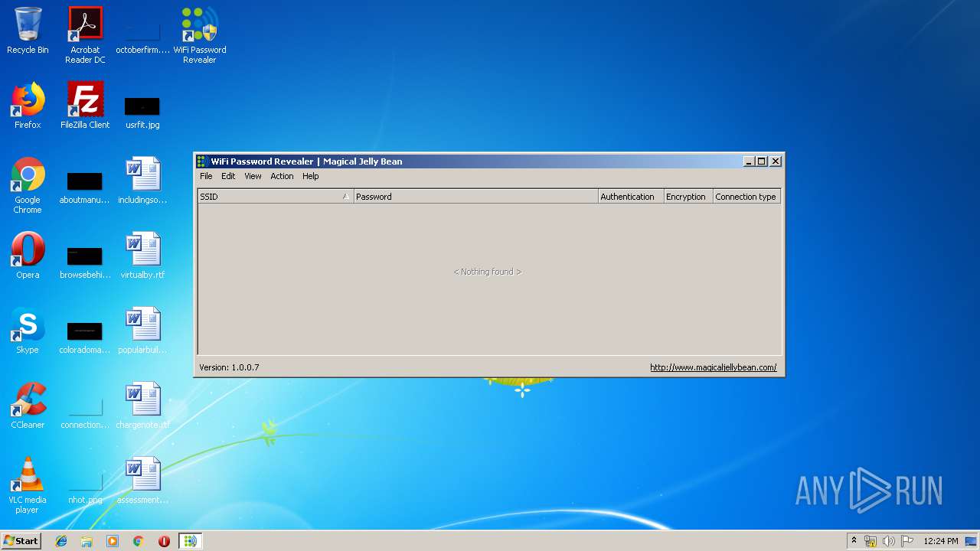Launch Chrome from the taskbar
Image resolution: width=980 pixels, height=551 pixels.
click(x=139, y=541)
